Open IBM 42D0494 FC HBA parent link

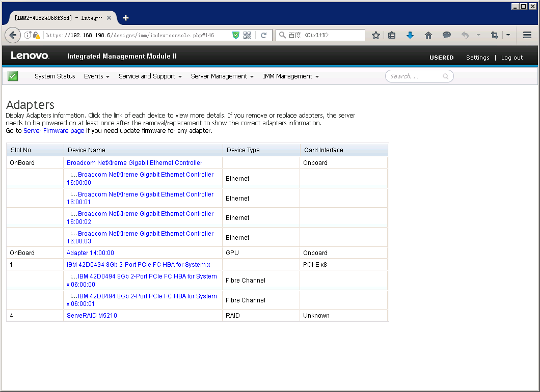pyautogui.click(x=139, y=265)
